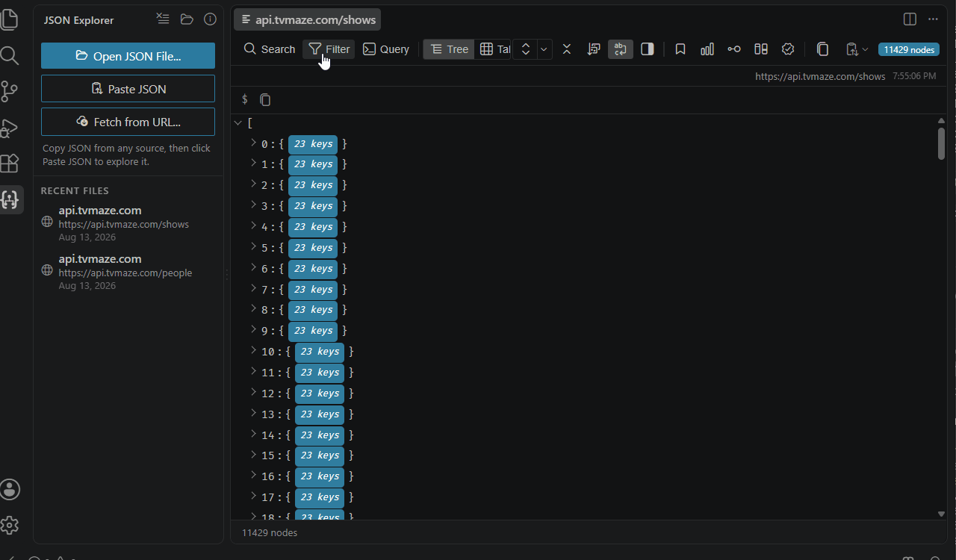Click the 23 keys badge of item 4
This screenshot has width=956, height=560.
(313, 226)
